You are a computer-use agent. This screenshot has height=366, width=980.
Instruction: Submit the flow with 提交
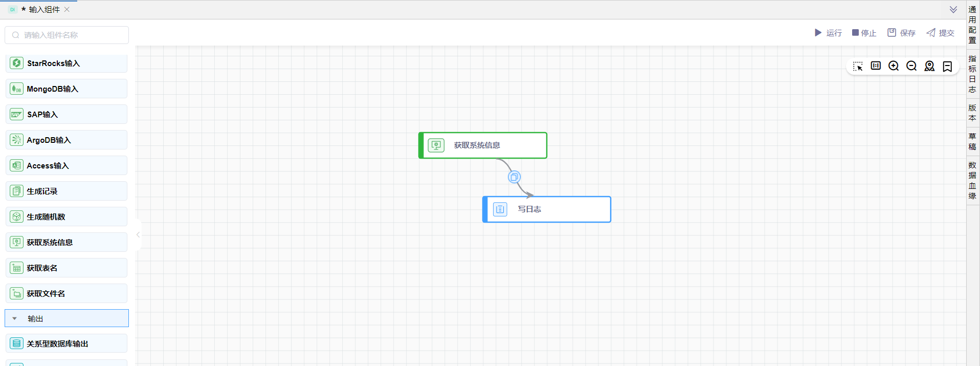coord(941,33)
